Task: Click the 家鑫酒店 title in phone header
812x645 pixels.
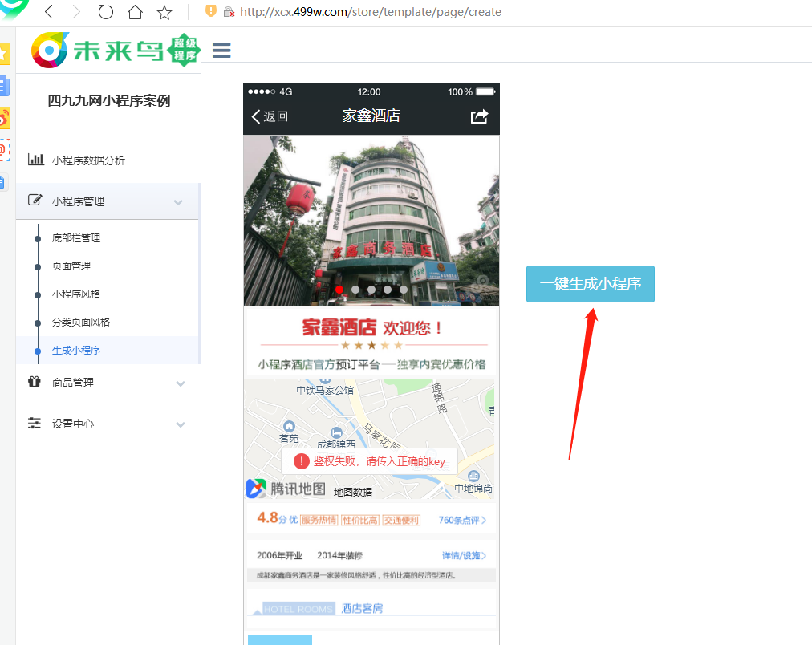Action: 371,116
